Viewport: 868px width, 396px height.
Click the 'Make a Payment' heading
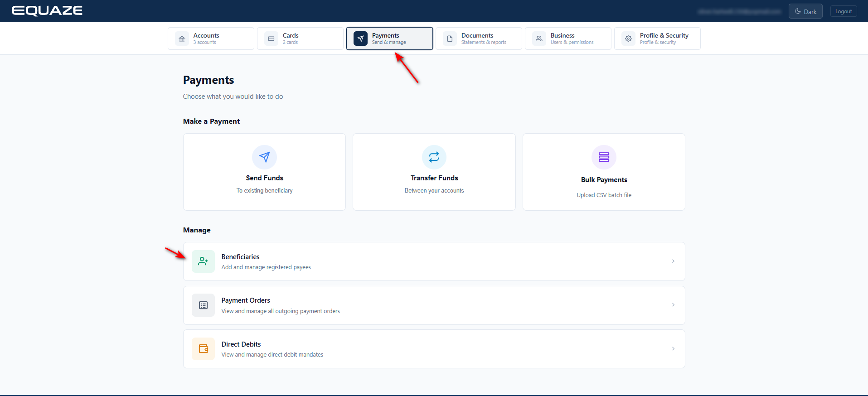[211, 121]
